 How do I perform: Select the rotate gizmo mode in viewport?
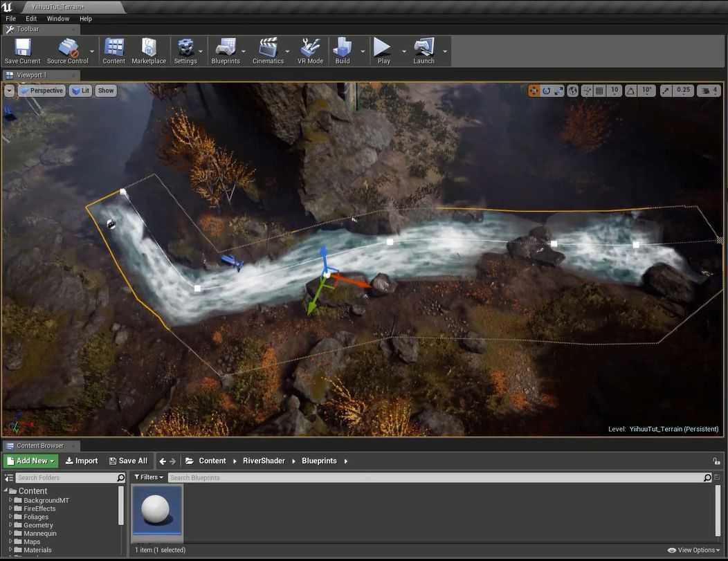coord(547,91)
